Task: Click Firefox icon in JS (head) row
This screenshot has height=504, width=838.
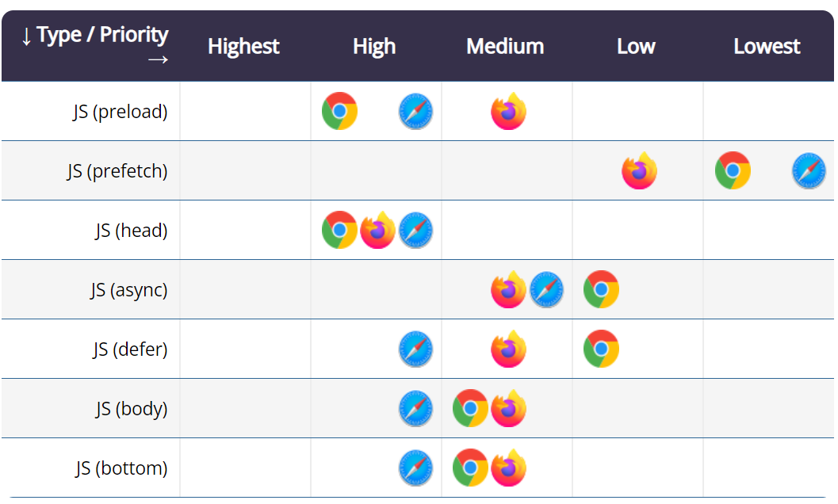Action: (377, 230)
